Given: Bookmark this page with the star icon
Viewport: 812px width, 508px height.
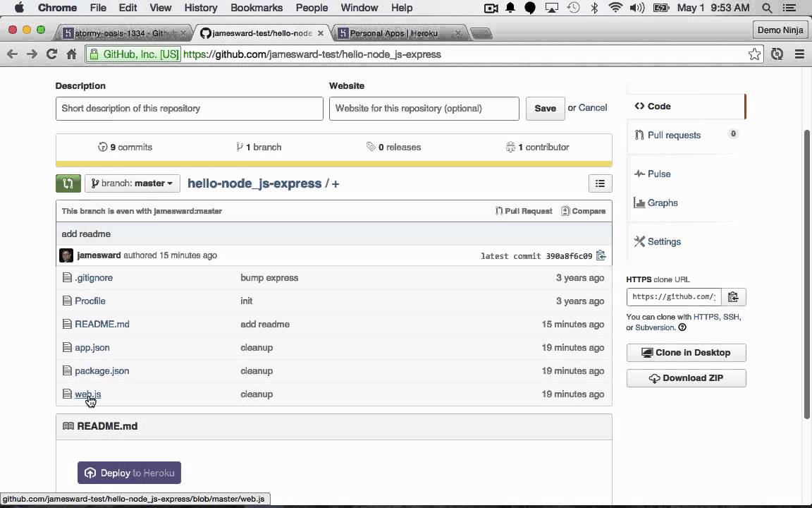Looking at the screenshot, I should (754, 54).
